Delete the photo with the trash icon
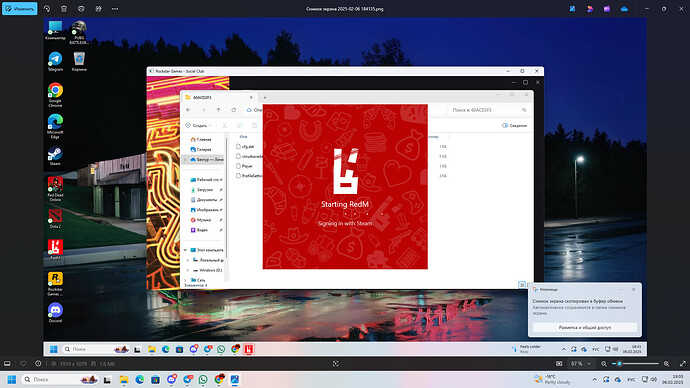This screenshot has width=690, height=388. [64, 9]
